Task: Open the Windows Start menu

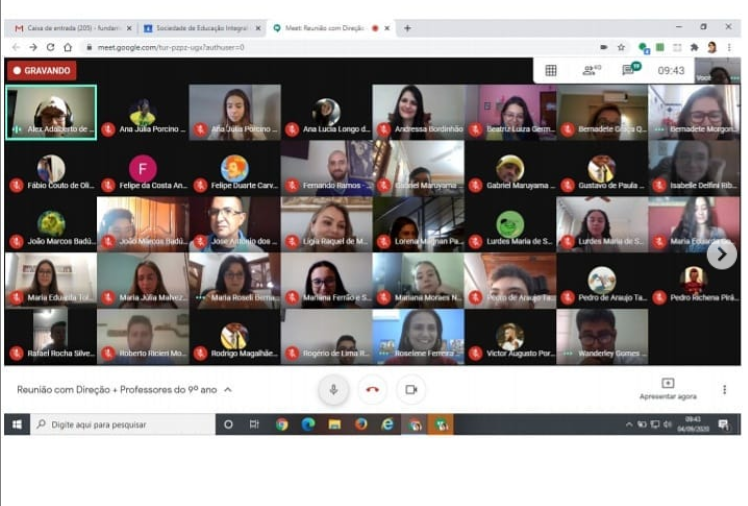Action: point(16,424)
